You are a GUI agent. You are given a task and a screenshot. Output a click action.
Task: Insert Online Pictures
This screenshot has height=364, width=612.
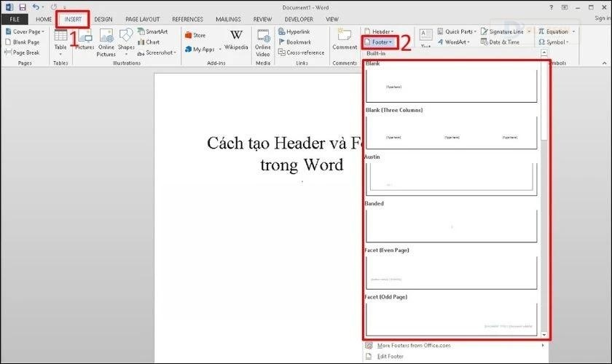106,43
